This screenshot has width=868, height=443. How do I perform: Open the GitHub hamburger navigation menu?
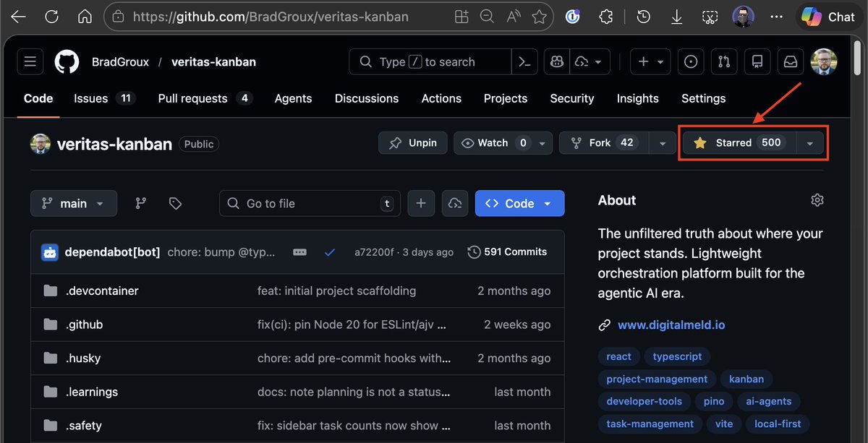30,62
